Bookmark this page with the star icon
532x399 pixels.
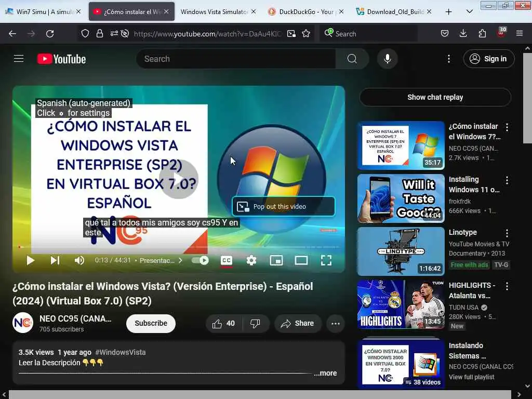point(306,33)
